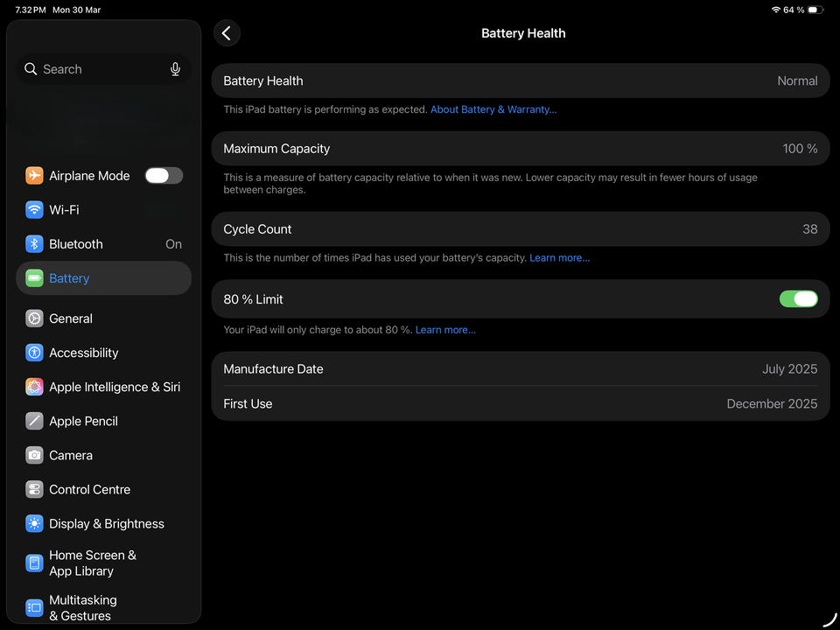
Task: Tap the status bar battery indicator
Action: [x=815, y=10]
